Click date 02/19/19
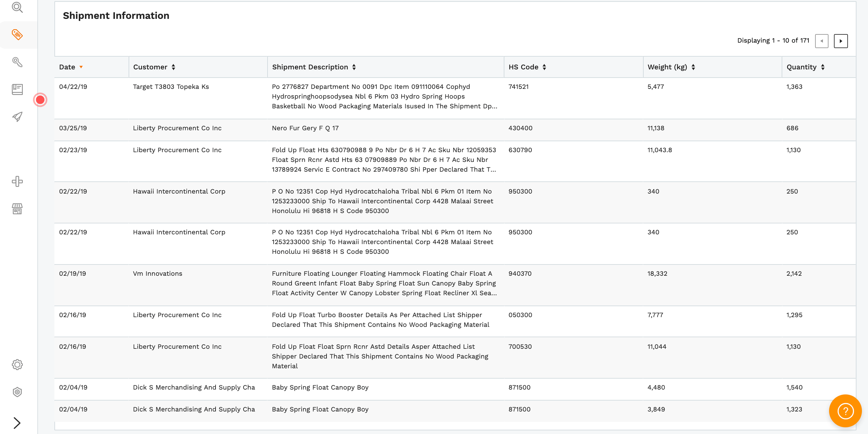The height and width of the screenshot is (434, 868). 72,274
